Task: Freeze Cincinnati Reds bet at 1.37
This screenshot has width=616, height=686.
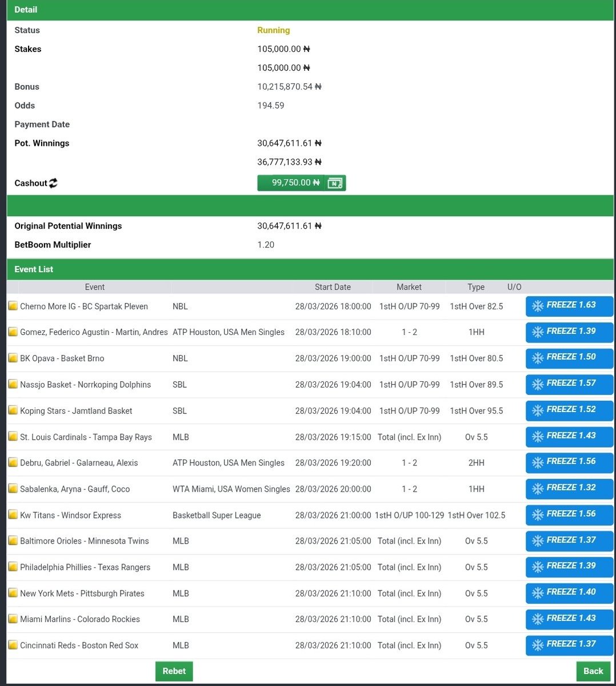Action: (x=569, y=645)
